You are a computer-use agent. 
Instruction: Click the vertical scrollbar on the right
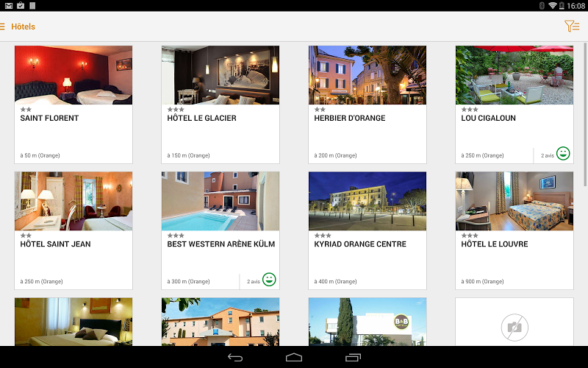tap(585, 115)
